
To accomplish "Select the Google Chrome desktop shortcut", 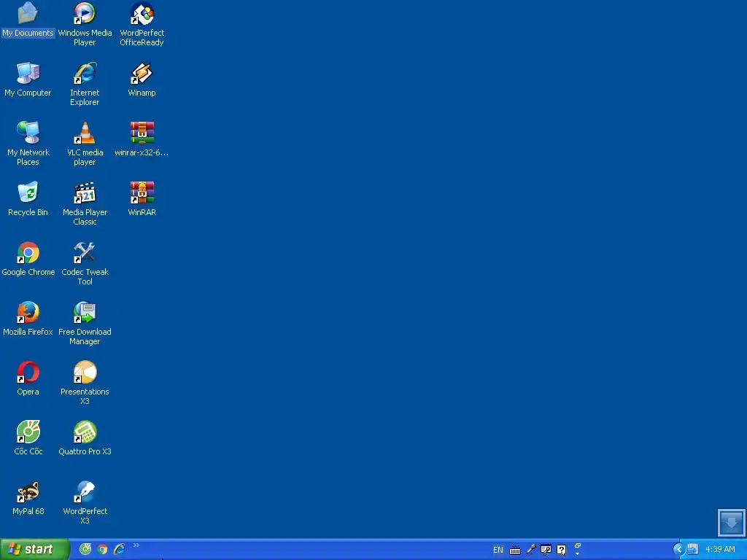I will [28, 259].
